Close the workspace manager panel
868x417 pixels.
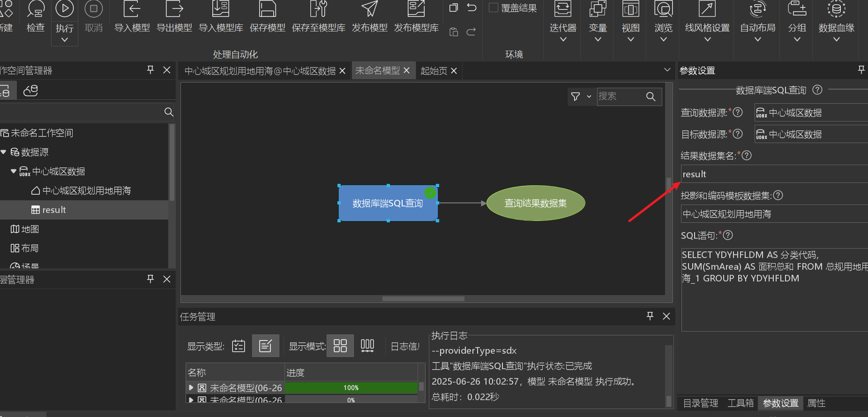pos(167,70)
